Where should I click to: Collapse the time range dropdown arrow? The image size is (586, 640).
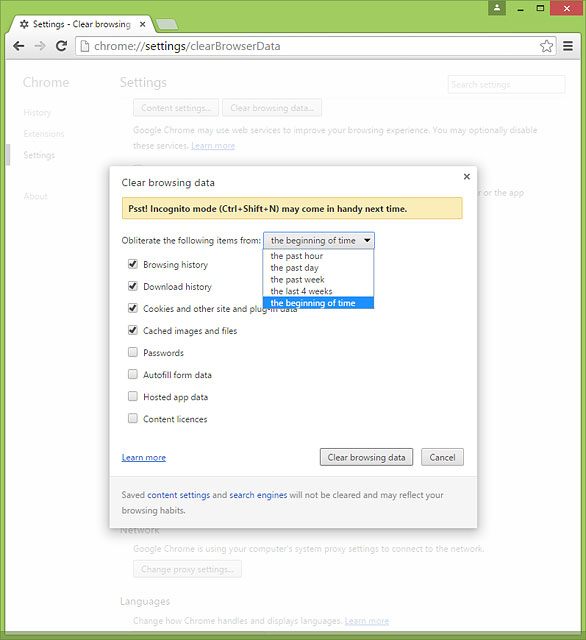(367, 240)
